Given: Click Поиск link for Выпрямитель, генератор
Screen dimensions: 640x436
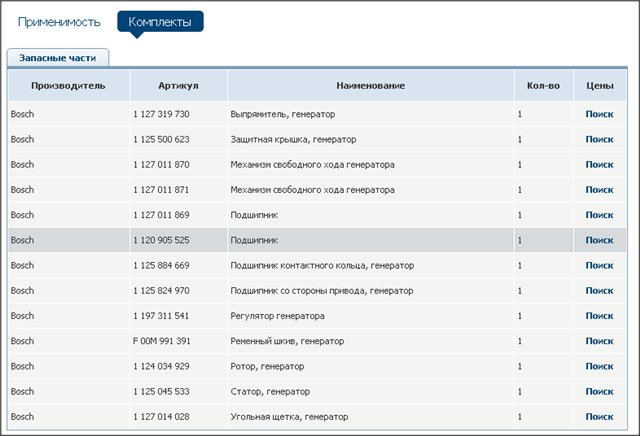Looking at the screenshot, I should 599,114.
